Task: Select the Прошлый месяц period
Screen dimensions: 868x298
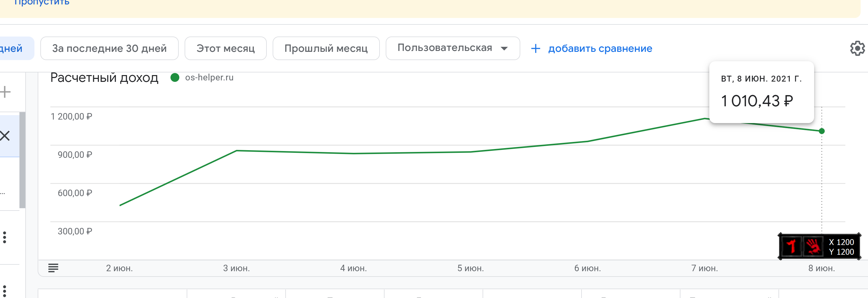Action: point(326,48)
